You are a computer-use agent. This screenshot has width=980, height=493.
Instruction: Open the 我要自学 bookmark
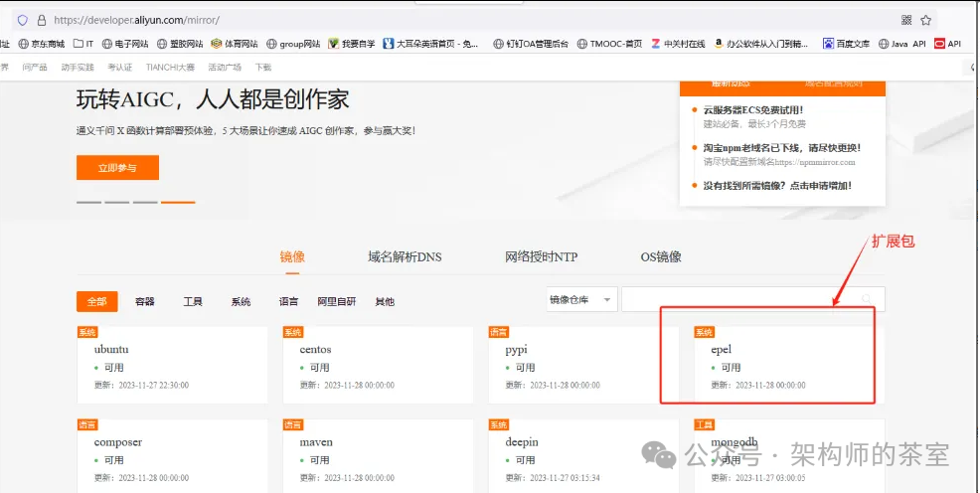(x=351, y=44)
